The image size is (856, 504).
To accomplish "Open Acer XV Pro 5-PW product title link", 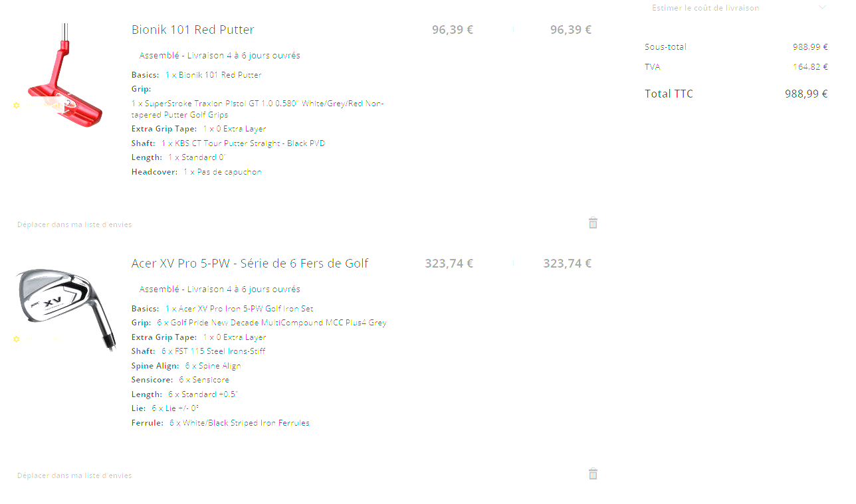I will (x=249, y=264).
